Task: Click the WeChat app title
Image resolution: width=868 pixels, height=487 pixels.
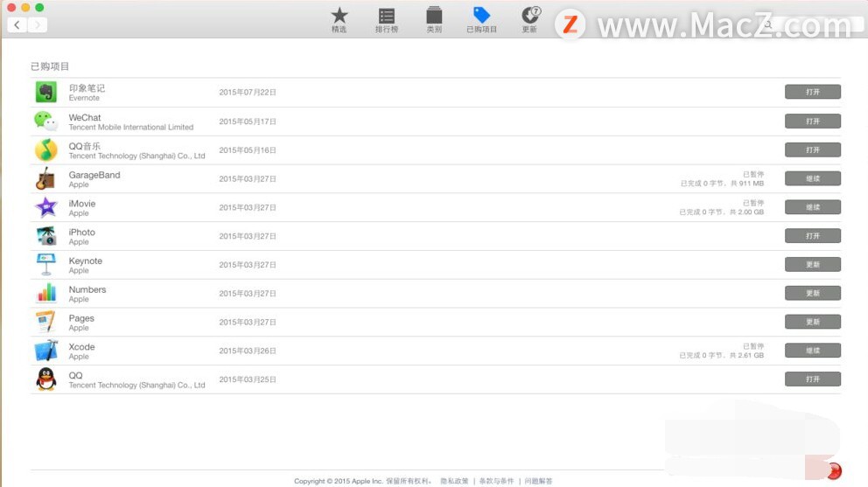Action: [85, 117]
